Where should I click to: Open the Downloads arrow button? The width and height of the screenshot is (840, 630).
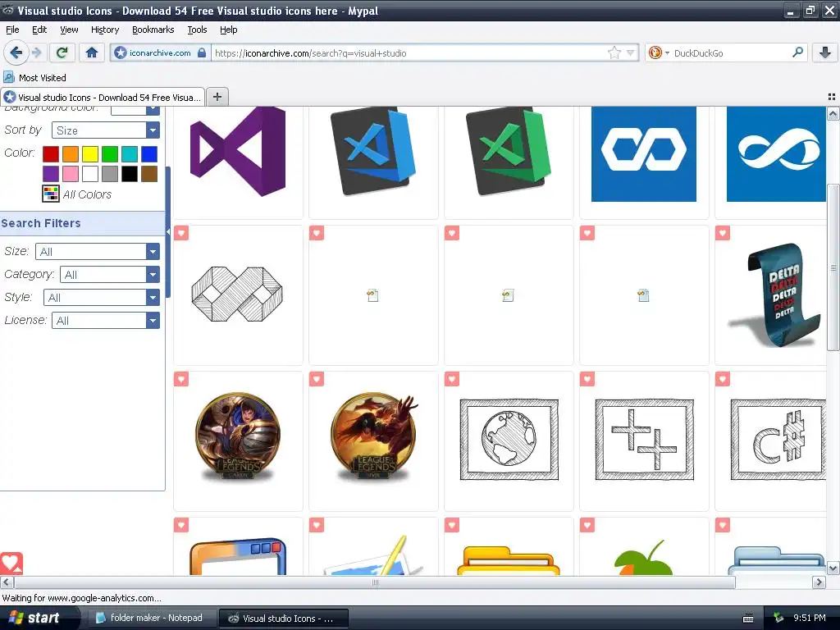coord(825,52)
